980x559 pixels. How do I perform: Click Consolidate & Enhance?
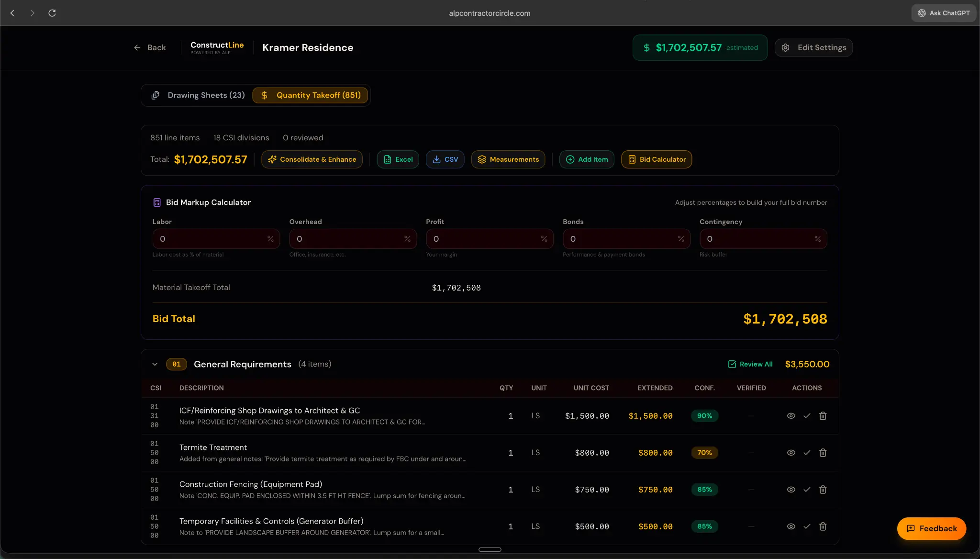click(312, 159)
